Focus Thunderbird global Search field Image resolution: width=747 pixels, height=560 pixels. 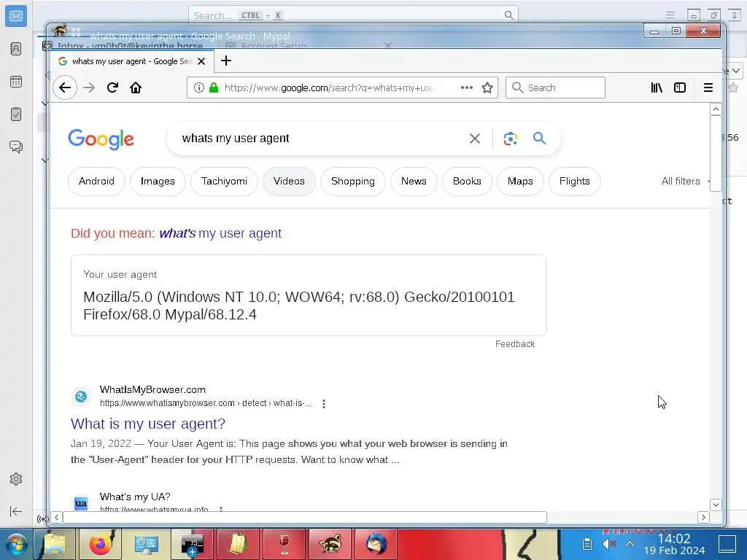point(353,15)
